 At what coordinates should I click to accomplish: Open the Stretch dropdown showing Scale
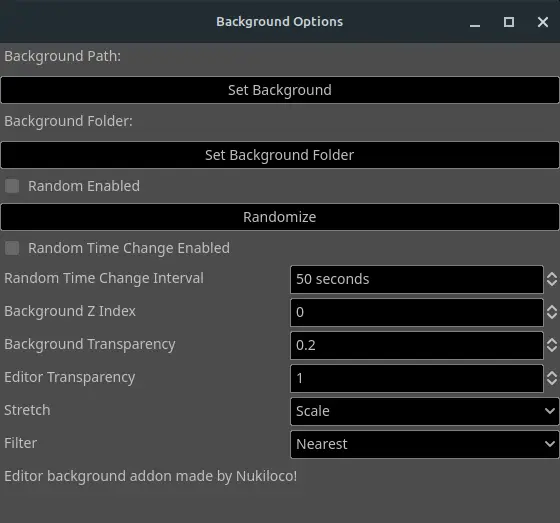pyautogui.click(x=425, y=411)
